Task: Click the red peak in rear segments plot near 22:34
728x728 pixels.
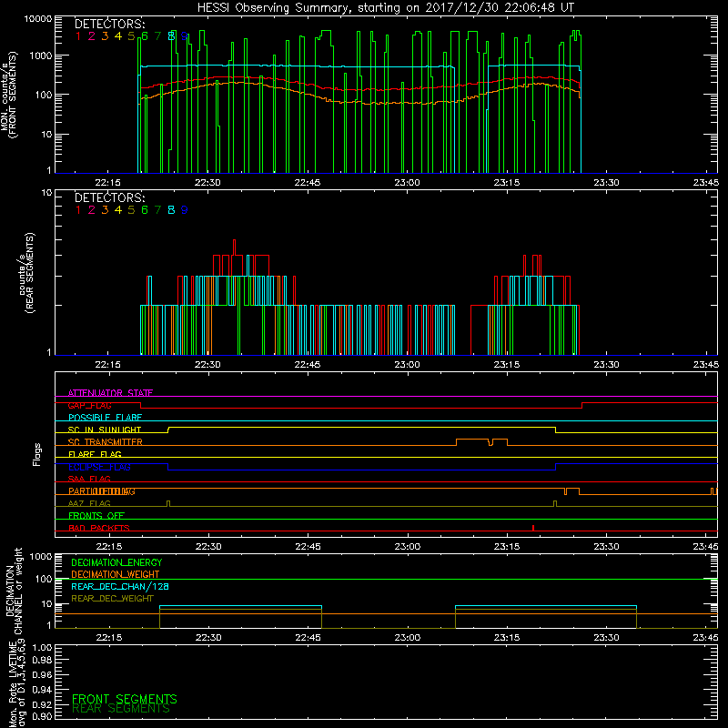Action: (234, 247)
